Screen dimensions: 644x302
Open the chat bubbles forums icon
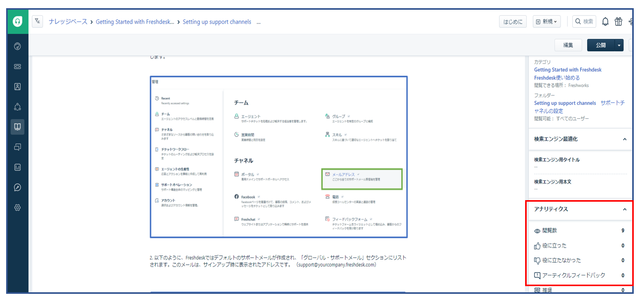pos(17,147)
